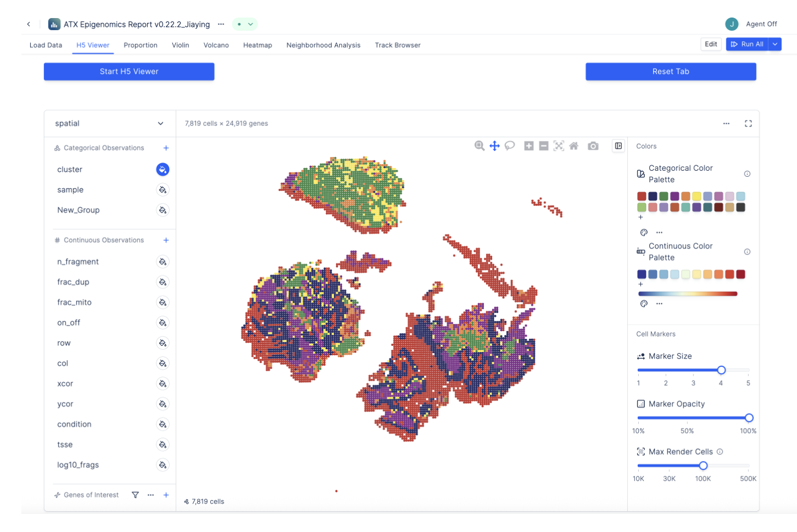Expand the Run All options chevron

point(775,44)
